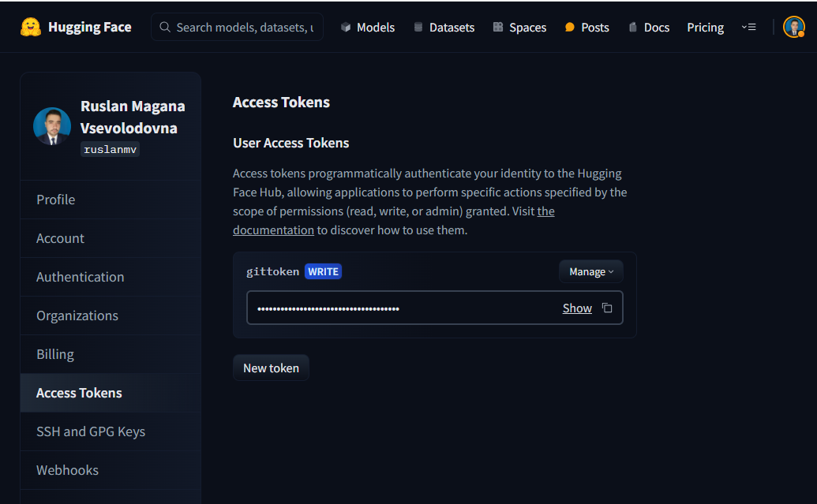Click the name Ruslan Magana Vsevolodovna
Viewport: 817px width, 504px height.
point(133,117)
